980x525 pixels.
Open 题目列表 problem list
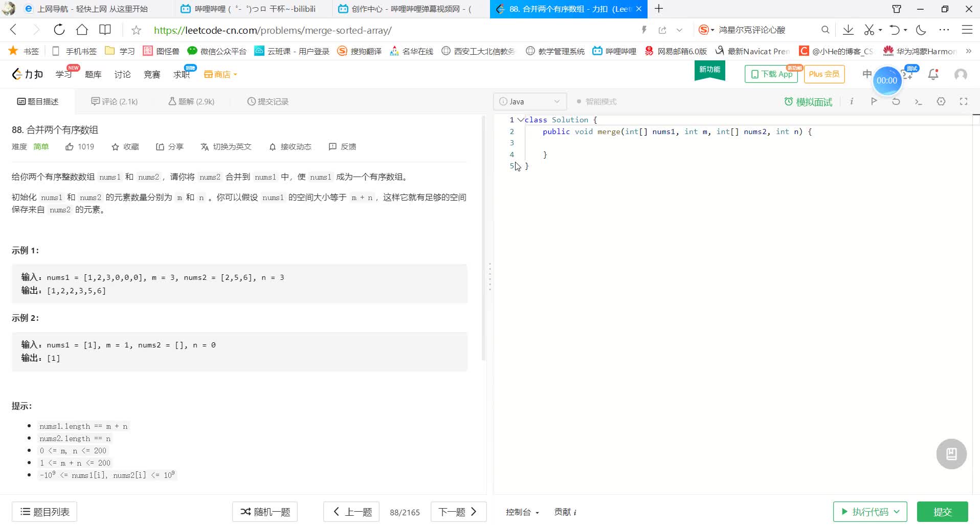[44, 512]
